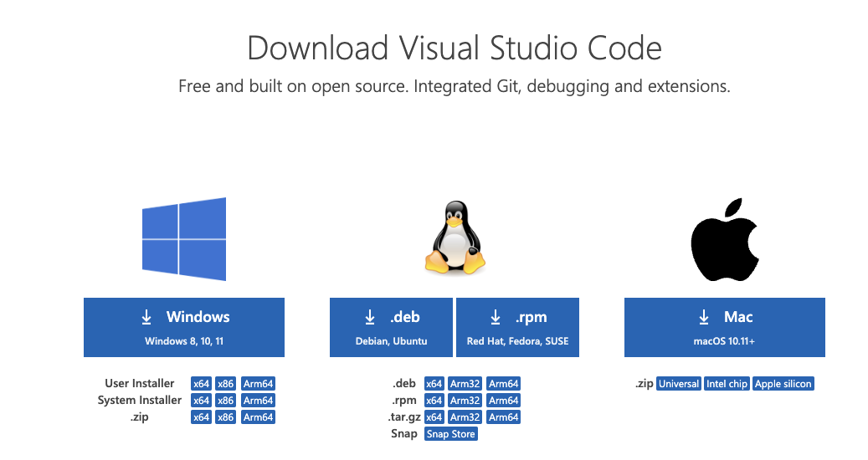Click the Windows logo icon
868x460 pixels.
[x=184, y=239]
